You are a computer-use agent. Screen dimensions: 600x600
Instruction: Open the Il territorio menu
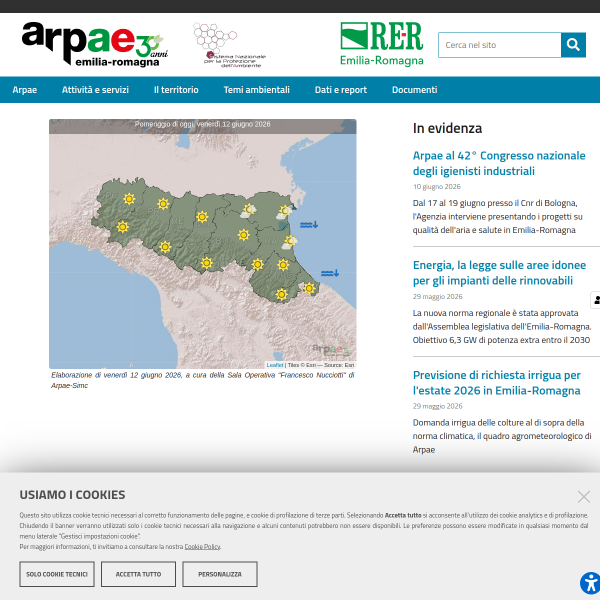[x=176, y=90]
